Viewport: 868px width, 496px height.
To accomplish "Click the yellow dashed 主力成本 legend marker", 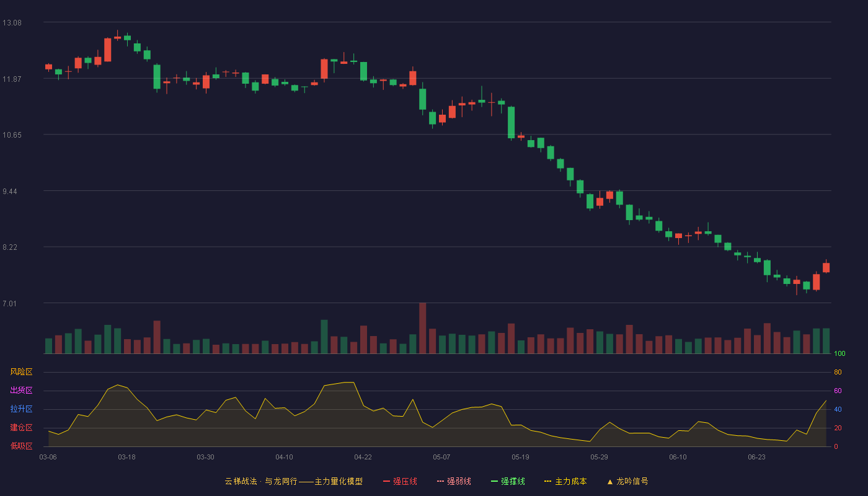I will 547,481.
